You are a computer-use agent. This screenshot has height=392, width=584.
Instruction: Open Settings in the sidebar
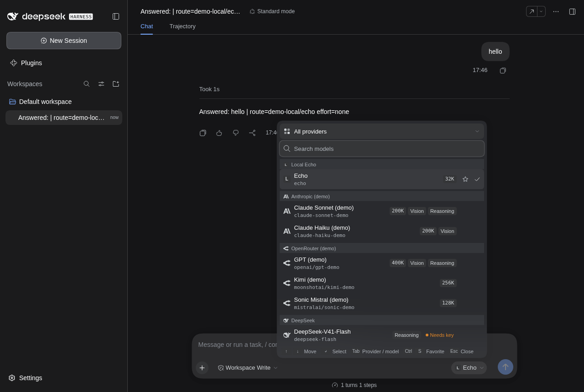(x=26, y=378)
